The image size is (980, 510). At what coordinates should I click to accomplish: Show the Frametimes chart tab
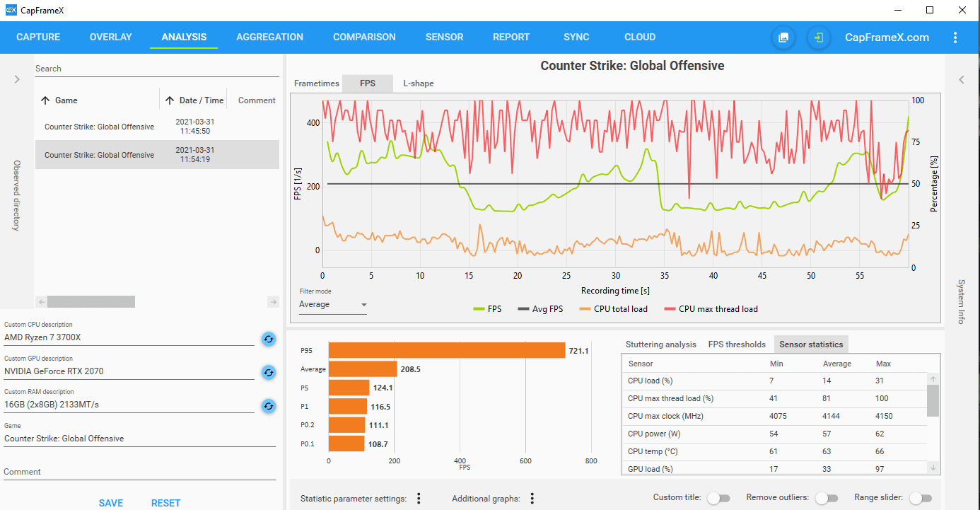click(x=317, y=83)
